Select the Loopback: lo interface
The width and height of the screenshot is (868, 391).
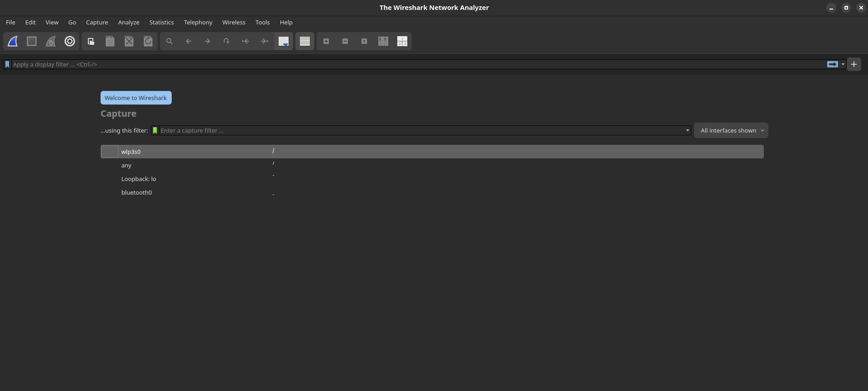pos(139,179)
